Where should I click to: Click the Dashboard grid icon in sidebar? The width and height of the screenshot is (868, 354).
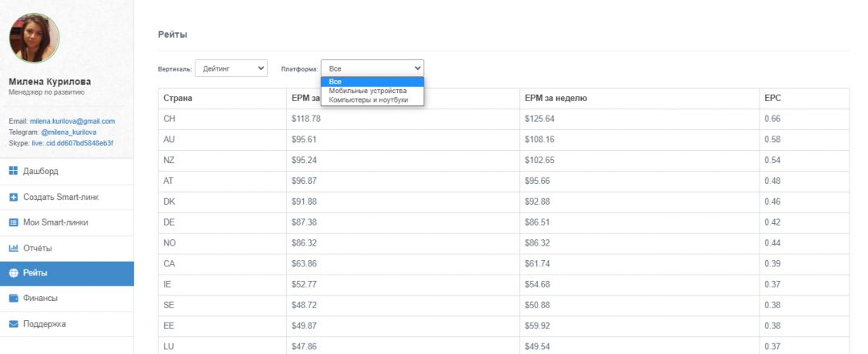[x=13, y=171]
